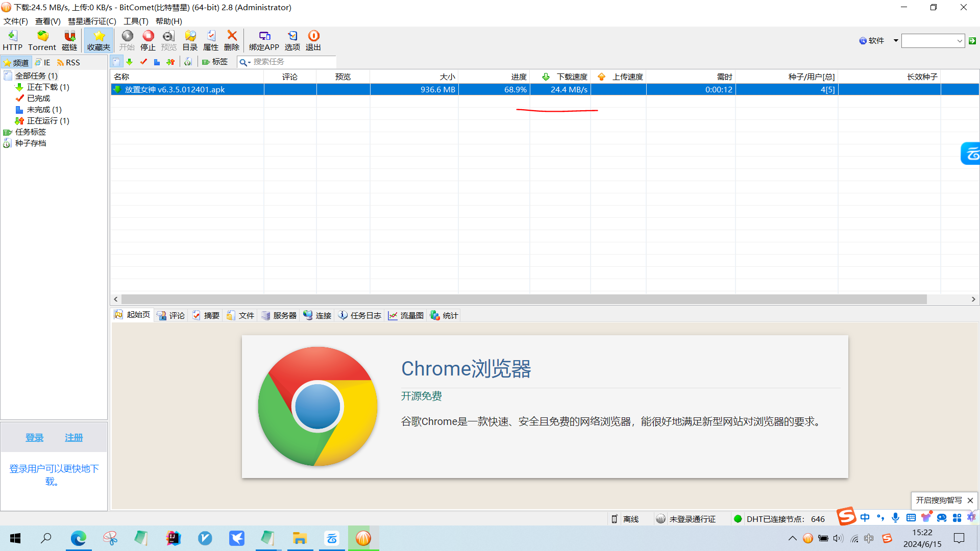Toggle the 收藏夹 favorites panel button
This screenshot has width=980, height=551.
pyautogui.click(x=99, y=40)
